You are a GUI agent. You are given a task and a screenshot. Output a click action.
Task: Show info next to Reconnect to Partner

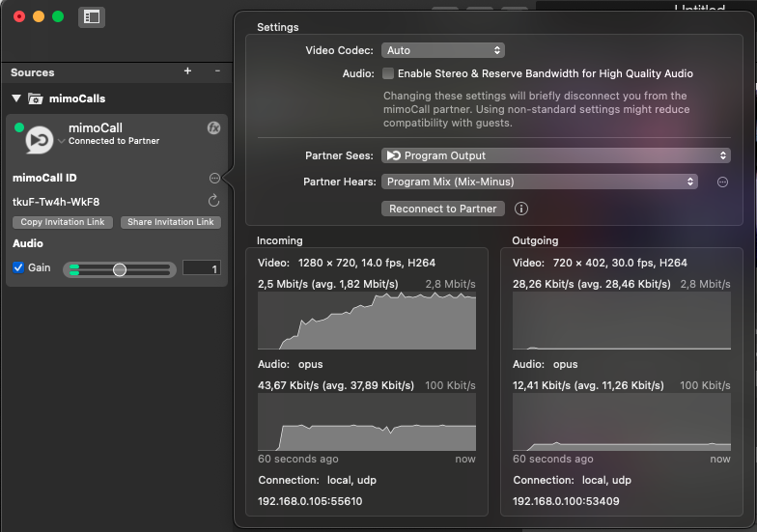coord(521,209)
